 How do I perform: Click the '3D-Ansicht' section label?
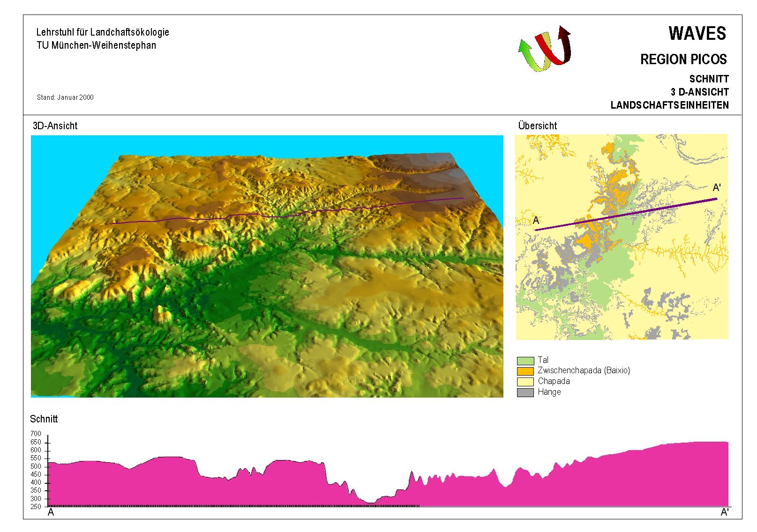point(55,126)
